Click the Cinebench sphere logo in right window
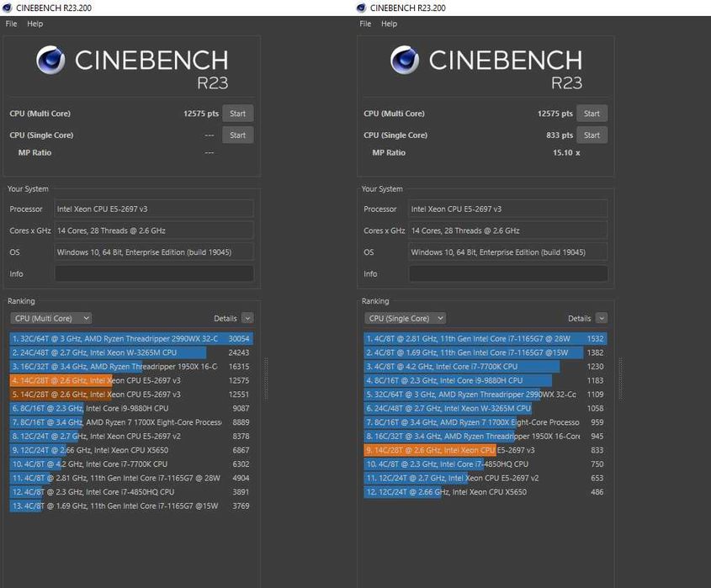 coord(405,60)
